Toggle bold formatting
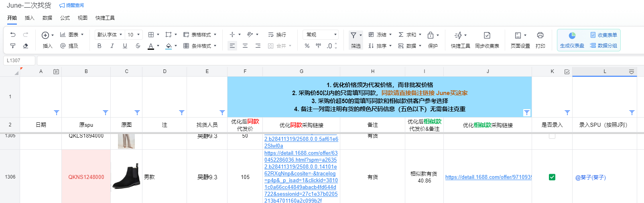Image resolution: width=644 pixels, height=203 pixels. pyautogui.click(x=99, y=46)
